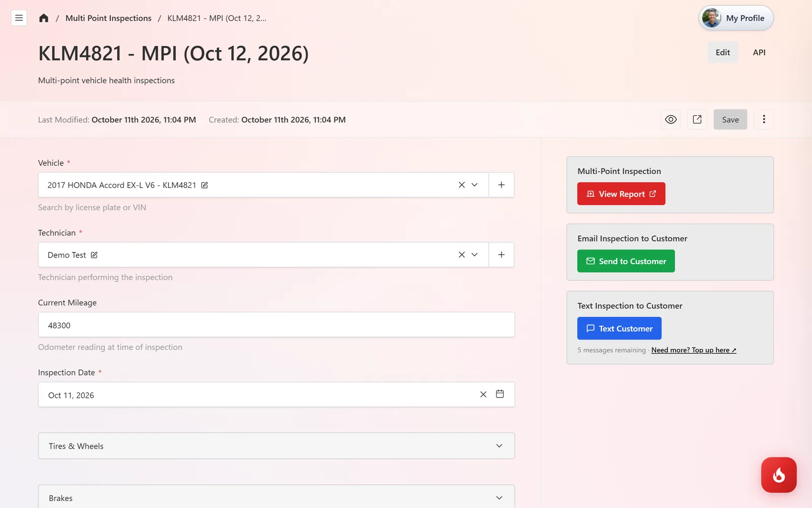Open the three-dot more options menu
This screenshot has height=508, width=812.
(x=763, y=119)
